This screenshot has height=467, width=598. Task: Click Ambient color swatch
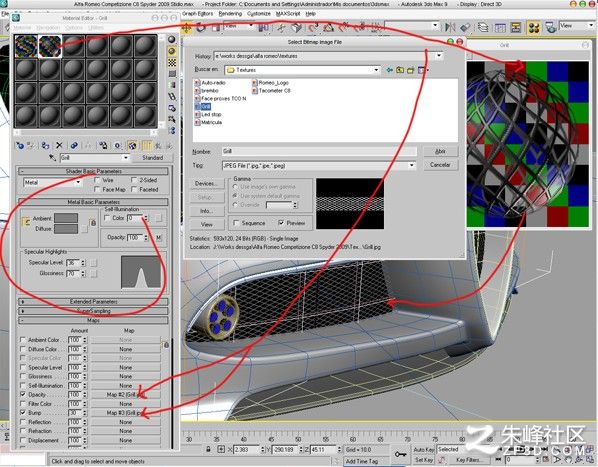pyautogui.click(x=66, y=218)
